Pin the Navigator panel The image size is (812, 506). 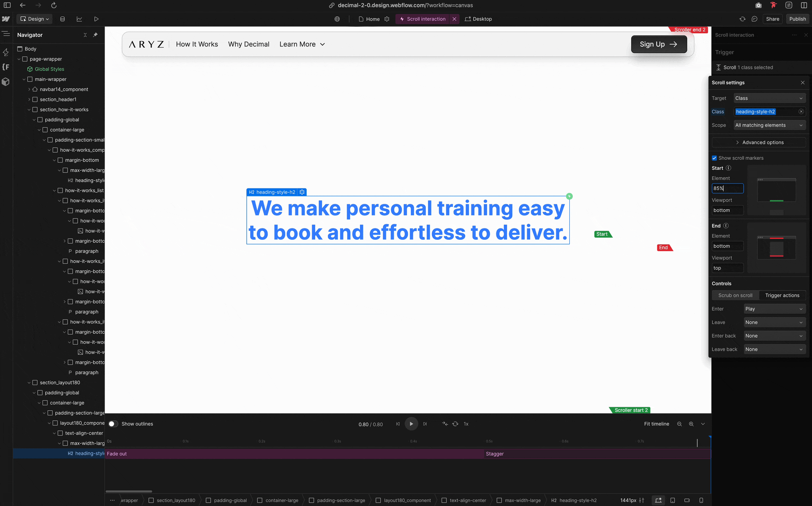[x=95, y=35]
